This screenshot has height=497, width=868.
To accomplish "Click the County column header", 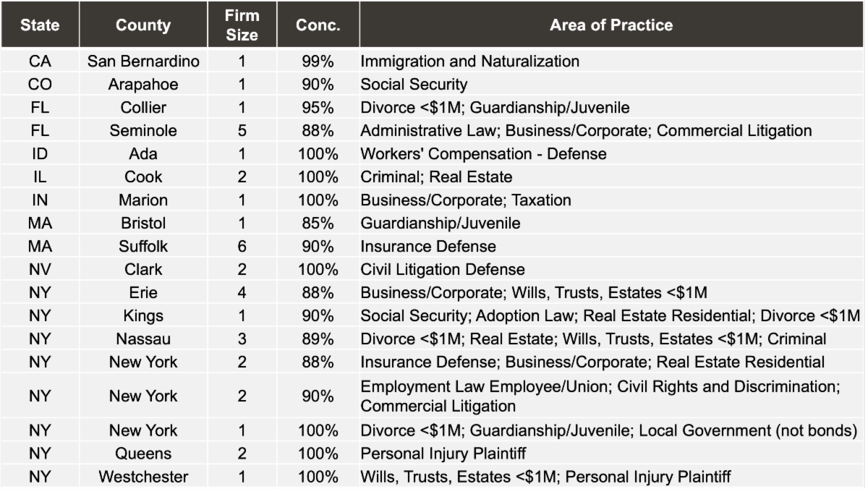I will (143, 25).
